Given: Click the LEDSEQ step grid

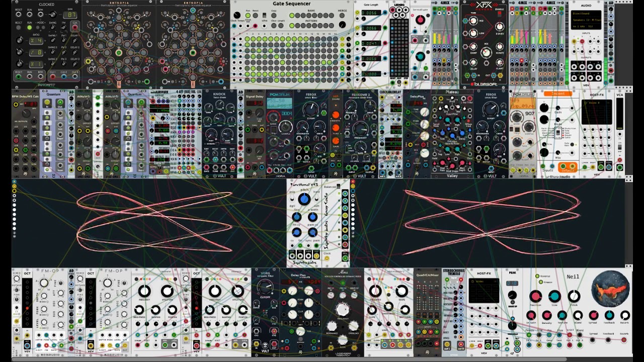Looking at the screenshot, I should [x=399, y=47].
